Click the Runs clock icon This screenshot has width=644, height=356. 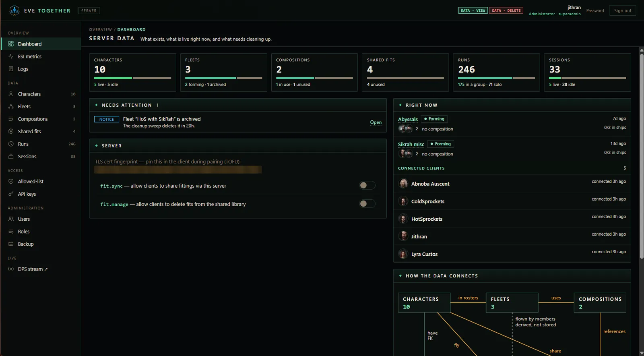[11, 144]
